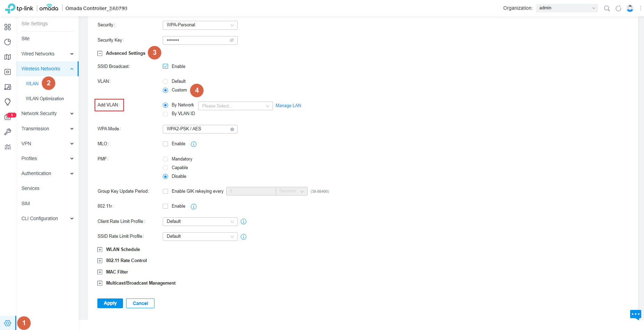Expand the Profiles menu

point(47,158)
